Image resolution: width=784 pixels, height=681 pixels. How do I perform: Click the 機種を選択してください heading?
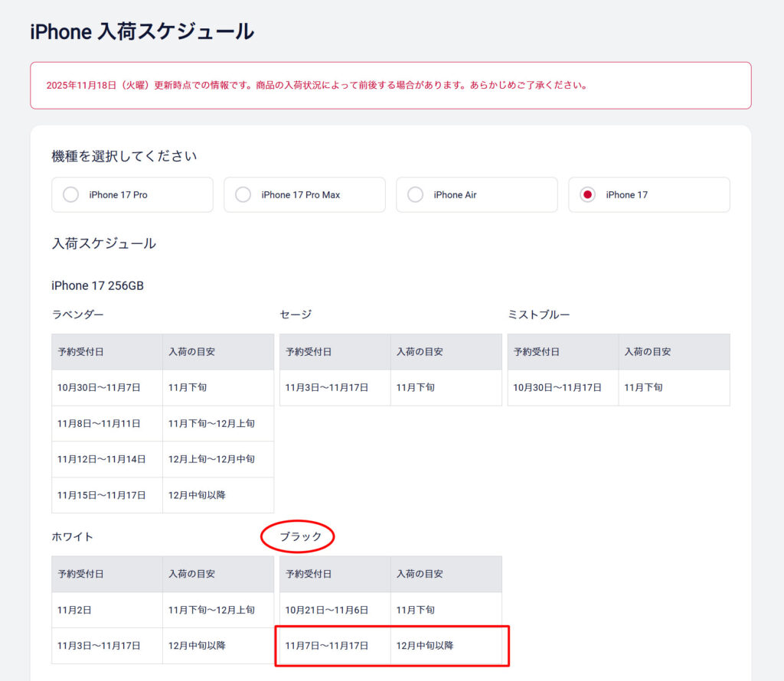(124, 156)
